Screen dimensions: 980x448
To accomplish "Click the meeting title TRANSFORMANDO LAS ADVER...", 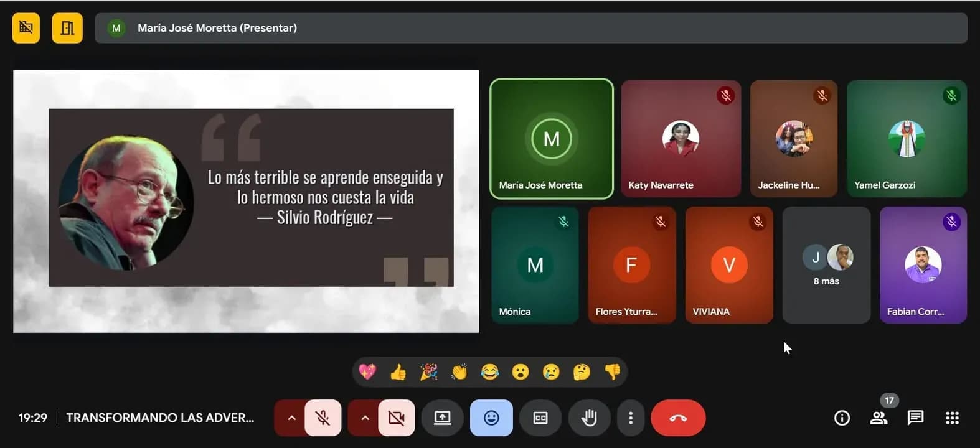I will tap(160, 418).
